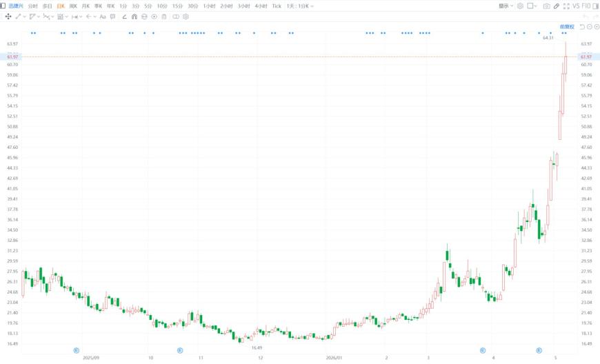Select the polyline pattern drawing tool

46,17
